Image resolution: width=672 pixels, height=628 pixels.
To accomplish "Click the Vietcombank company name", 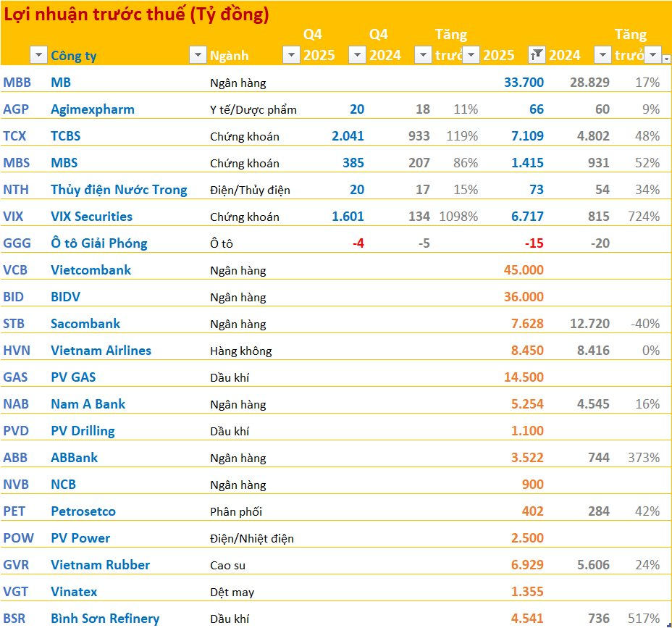I will [x=91, y=270].
